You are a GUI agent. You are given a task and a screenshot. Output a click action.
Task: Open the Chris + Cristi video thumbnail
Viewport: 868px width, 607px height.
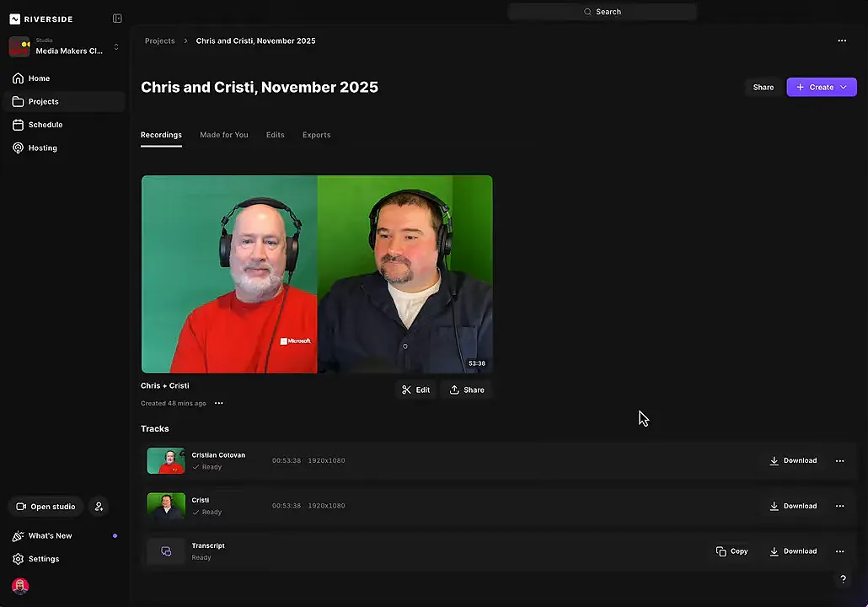pos(317,274)
